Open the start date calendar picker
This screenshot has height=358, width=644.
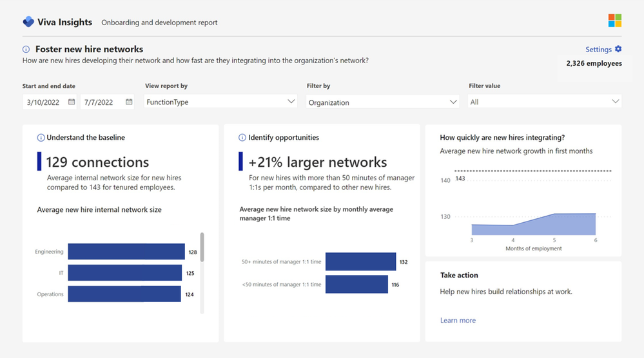(72, 102)
